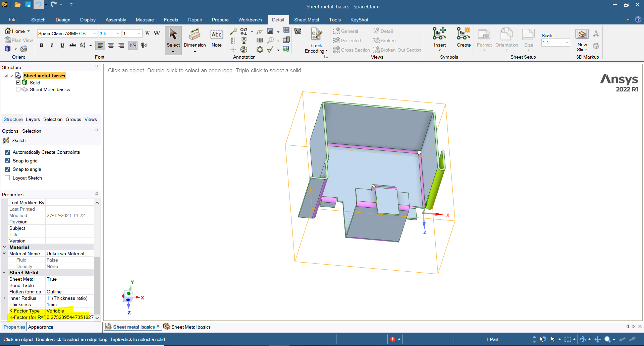Switch to the Sheet Metal ribbon tab
Image resolution: width=644 pixels, height=346 pixels.
point(307,20)
